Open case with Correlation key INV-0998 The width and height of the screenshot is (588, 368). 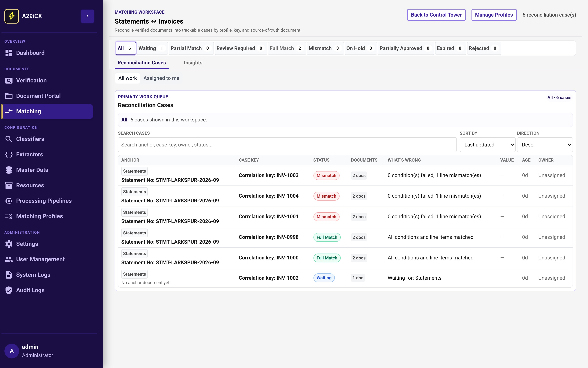[x=345, y=237]
